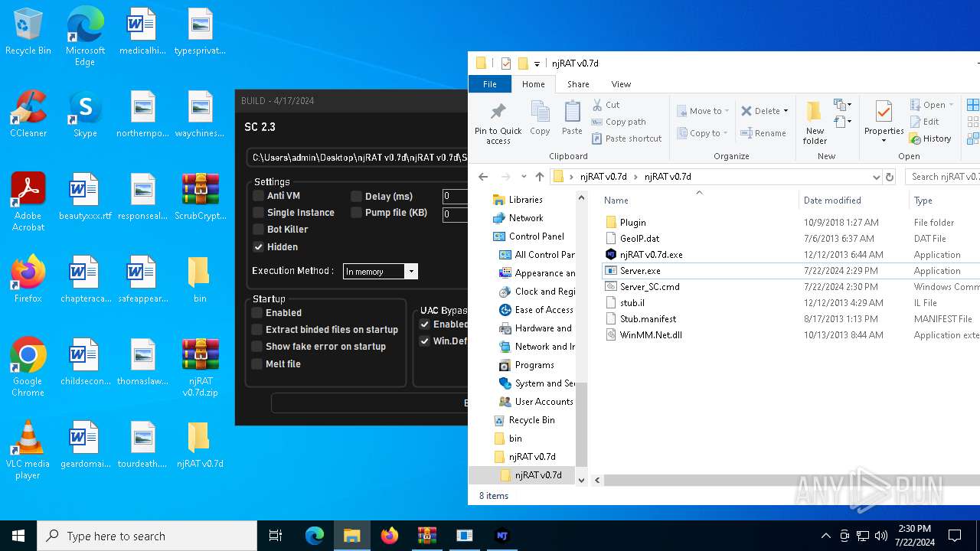Check the Melt file checkbox

tap(257, 364)
